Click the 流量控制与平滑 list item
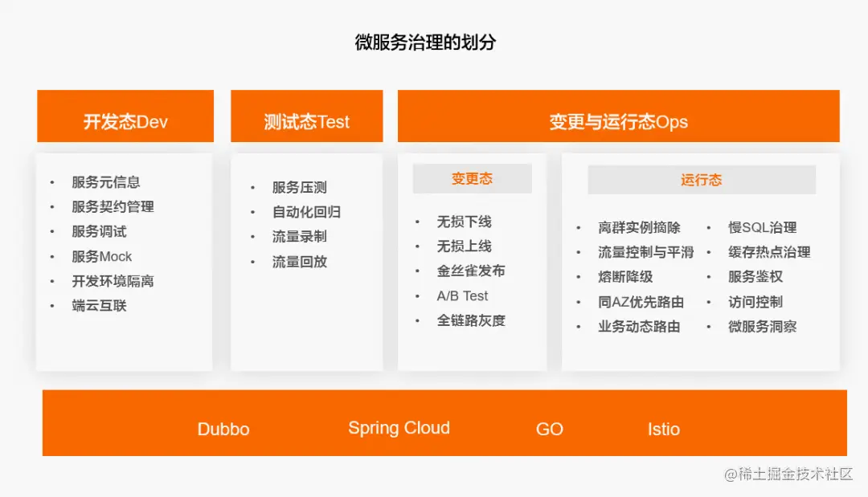The height and width of the screenshot is (497, 868). [646, 252]
